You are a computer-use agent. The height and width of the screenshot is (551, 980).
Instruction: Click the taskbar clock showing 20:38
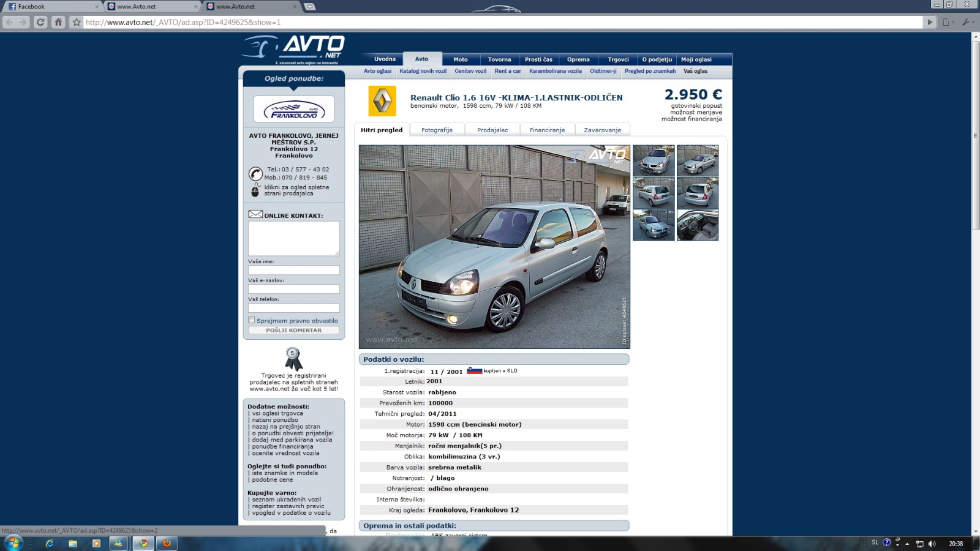point(956,544)
